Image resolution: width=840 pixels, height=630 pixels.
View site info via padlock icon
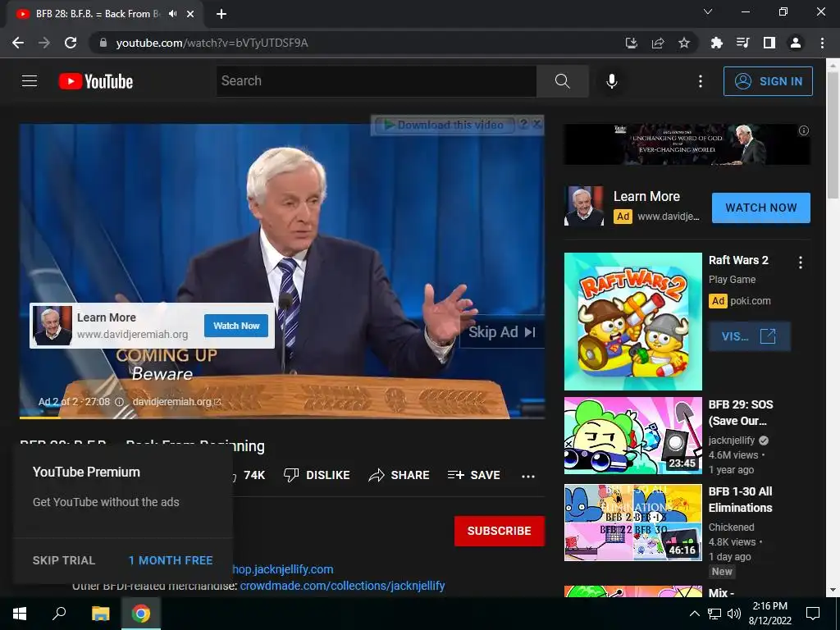point(103,43)
